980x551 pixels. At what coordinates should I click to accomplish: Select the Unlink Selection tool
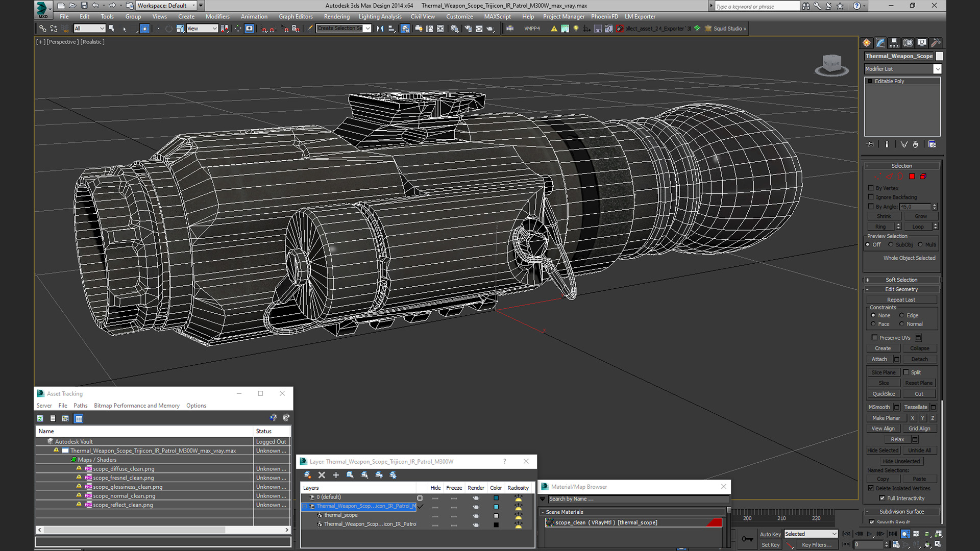point(54,29)
